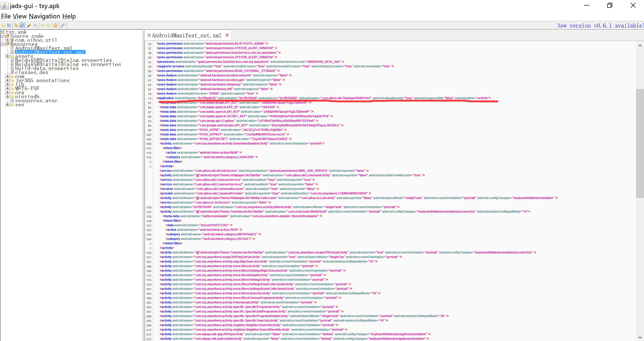Screen dimensions: 644x341
Task: Click the vertical scrollbar down arrow
Action: [640, 337]
